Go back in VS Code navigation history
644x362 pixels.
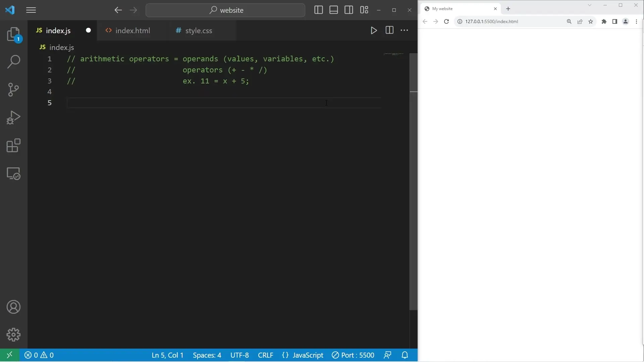click(x=118, y=10)
